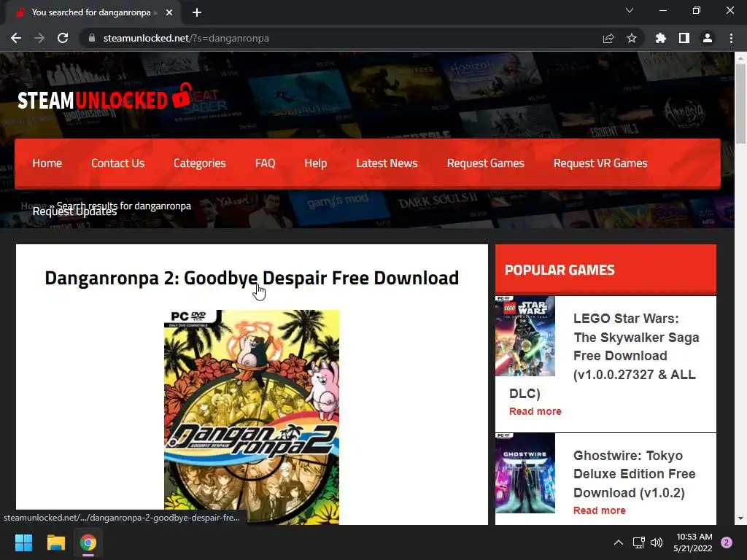Click the scrollbar down arrow

coord(740,518)
